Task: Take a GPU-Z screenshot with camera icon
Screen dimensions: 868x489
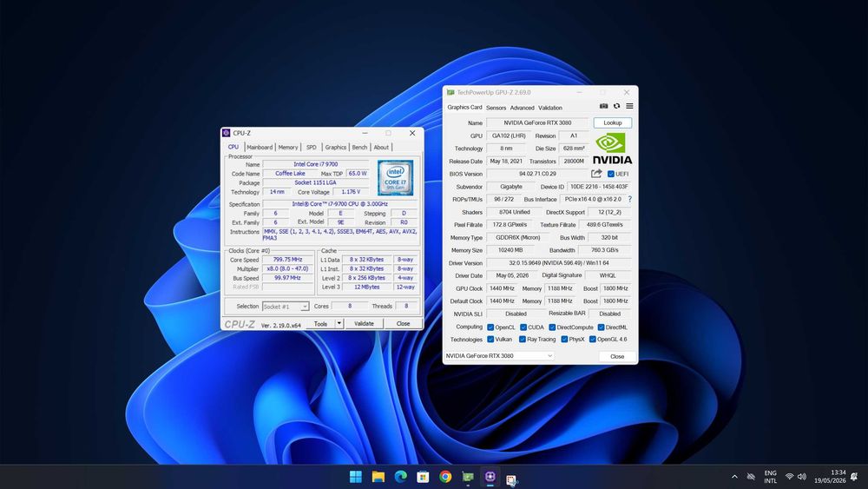Action: coord(603,106)
